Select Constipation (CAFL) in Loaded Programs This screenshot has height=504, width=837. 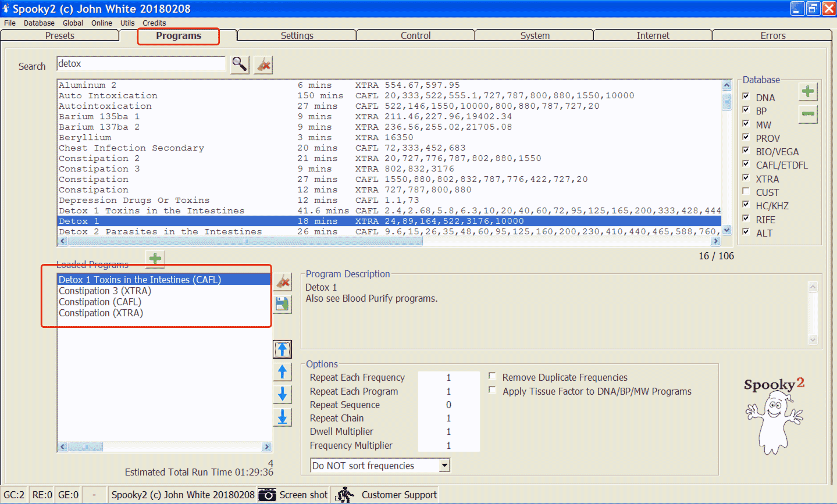tap(165, 302)
